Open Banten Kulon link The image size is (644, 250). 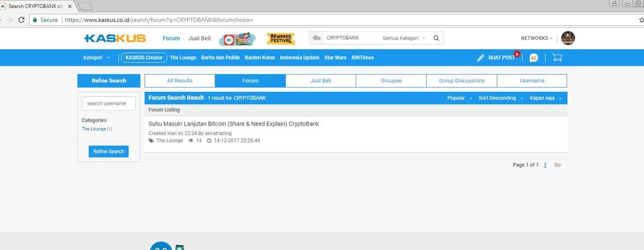point(260,57)
